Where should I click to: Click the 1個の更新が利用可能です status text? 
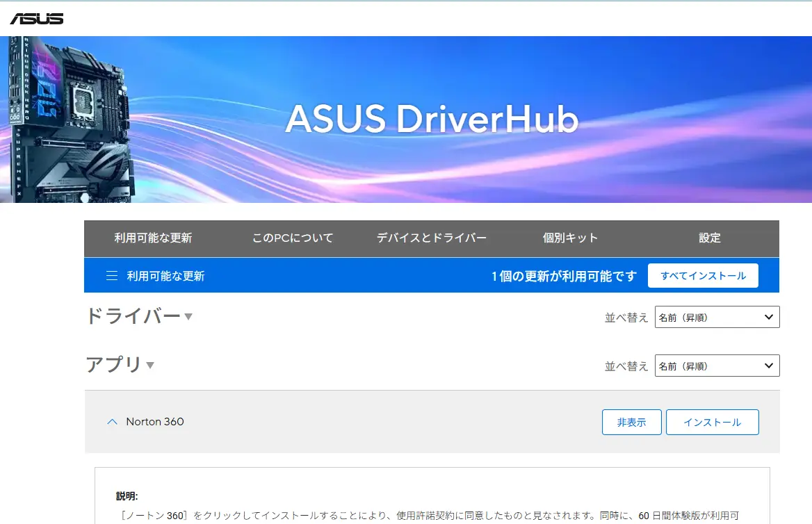pyautogui.click(x=564, y=276)
